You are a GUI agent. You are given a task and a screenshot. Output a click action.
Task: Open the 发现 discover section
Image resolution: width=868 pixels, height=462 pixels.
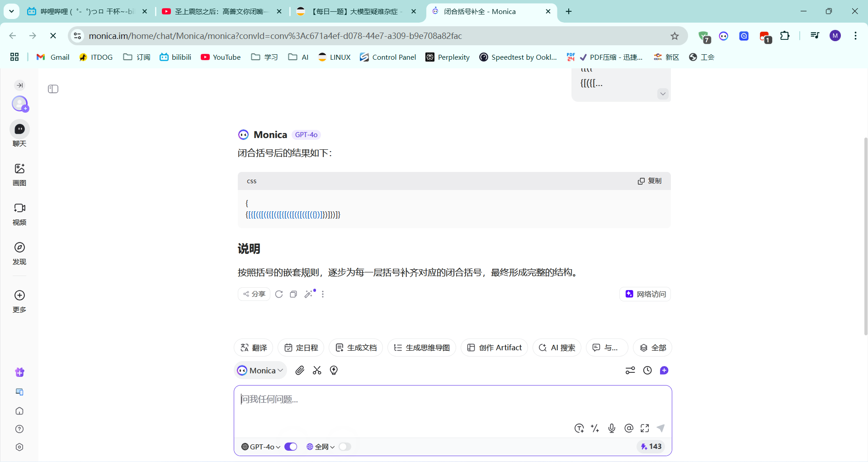(x=19, y=253)
